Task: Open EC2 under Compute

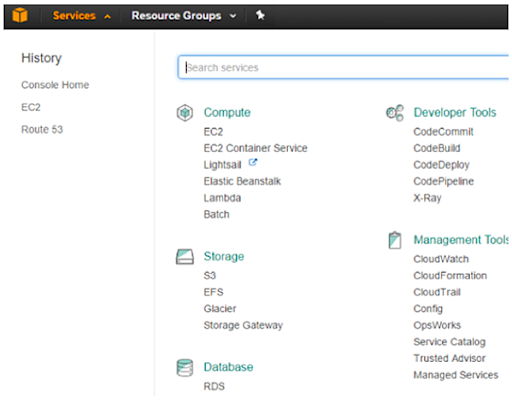Action: point(213,132)
